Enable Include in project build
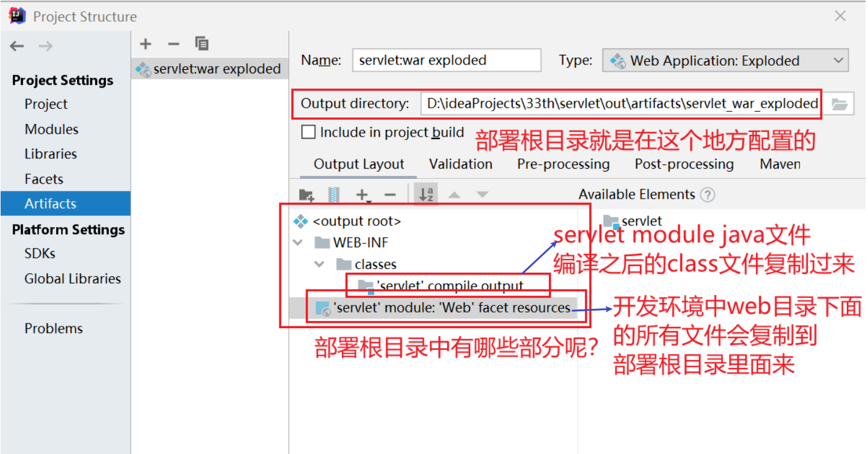868x454 pixels. [308, 132]
